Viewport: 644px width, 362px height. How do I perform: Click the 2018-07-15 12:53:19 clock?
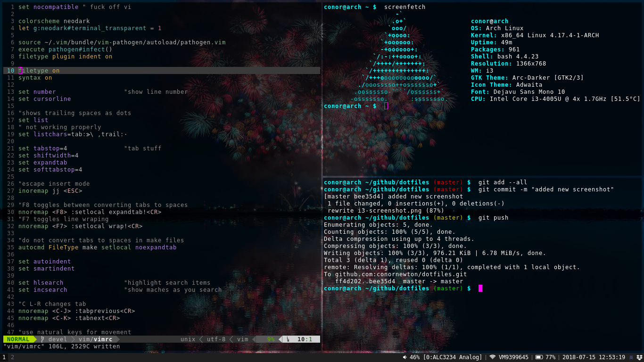pyautogui.click(x=594, y=357)
